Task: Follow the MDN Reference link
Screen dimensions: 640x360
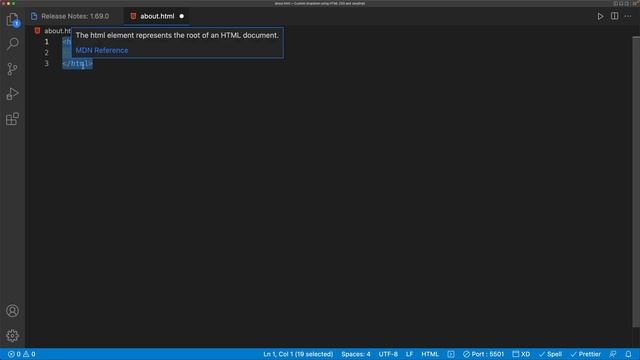Action: click(x=102, y=50)
